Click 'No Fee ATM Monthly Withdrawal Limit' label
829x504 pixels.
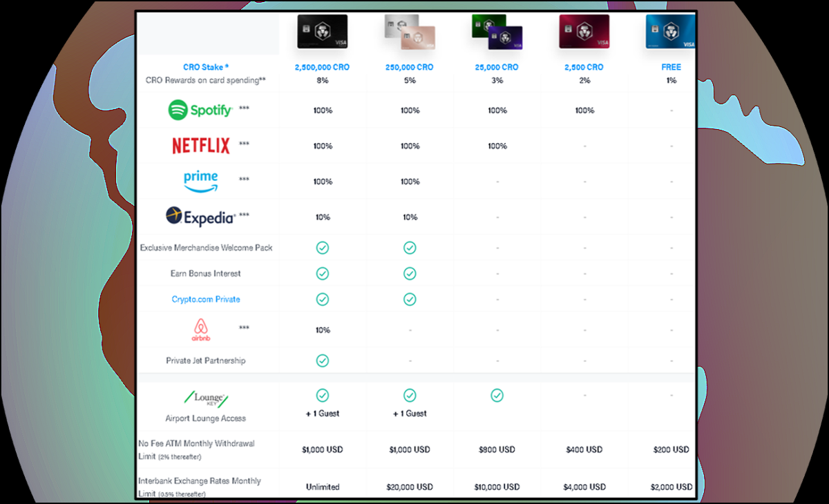click(x=196, y=449)
